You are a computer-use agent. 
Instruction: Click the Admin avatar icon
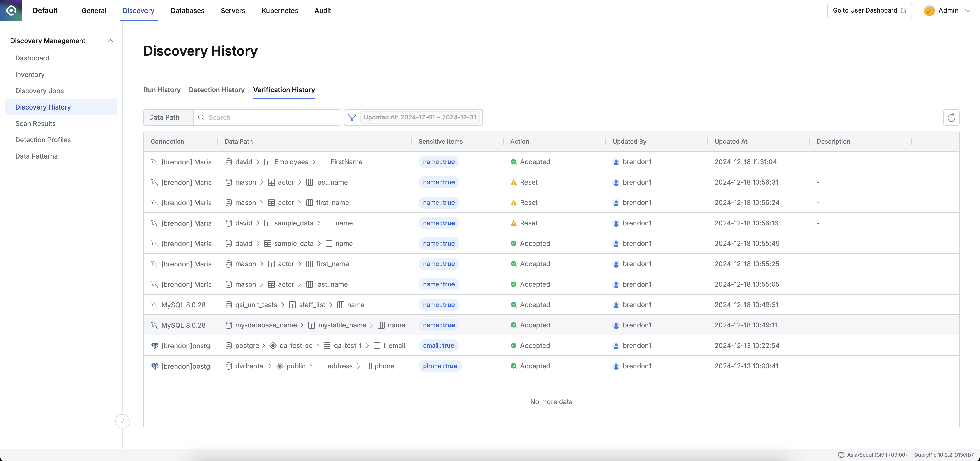(929, 11)
